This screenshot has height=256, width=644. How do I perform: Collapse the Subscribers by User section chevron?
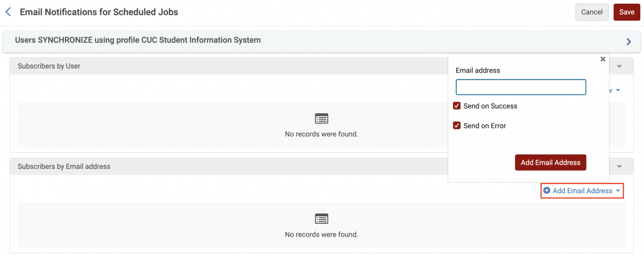(x=619, y=66)
